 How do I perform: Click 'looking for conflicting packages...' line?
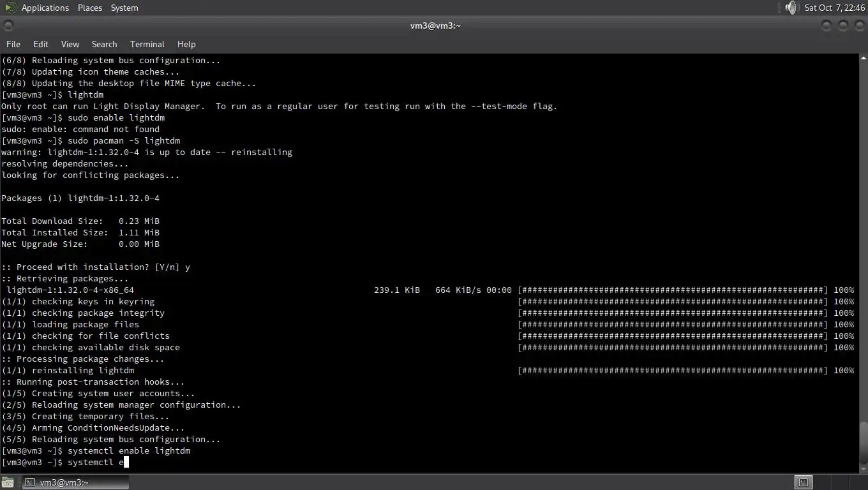pyautogui.click(x=91, y=175)
